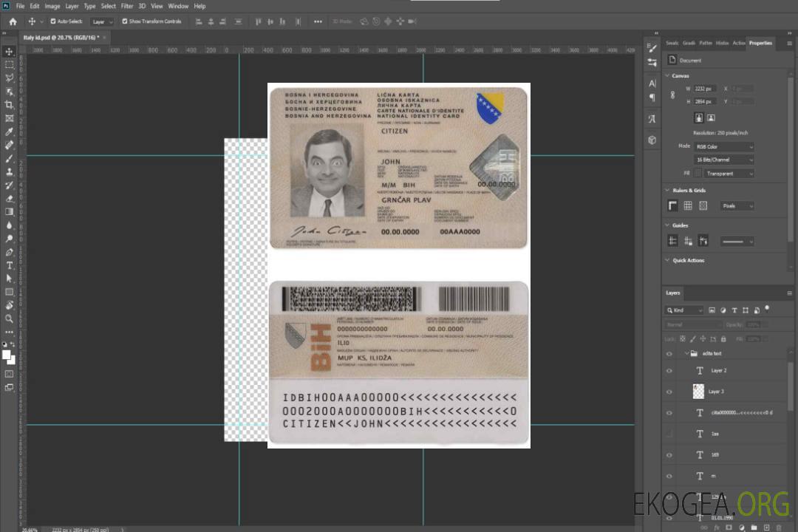Hide Layer 2 using its eye icon
This screenshot has height=532, width=798.
[669, 371]
